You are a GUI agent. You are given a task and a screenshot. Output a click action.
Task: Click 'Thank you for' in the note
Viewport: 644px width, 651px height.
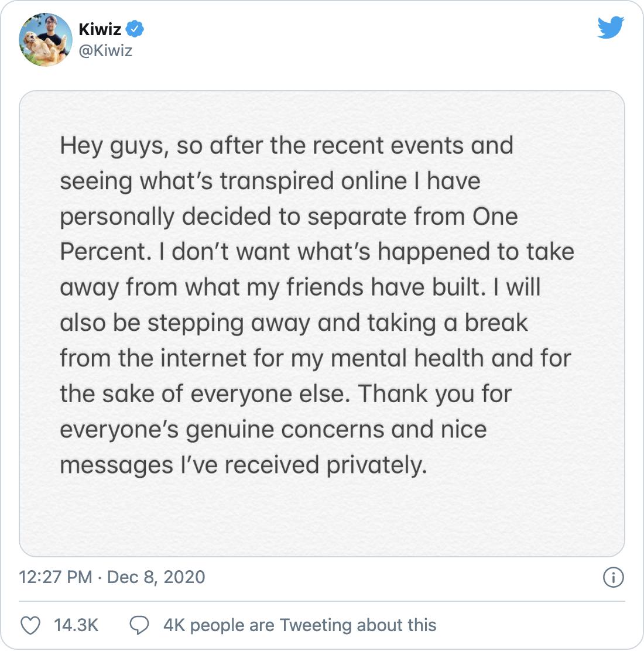coord(435,394)
